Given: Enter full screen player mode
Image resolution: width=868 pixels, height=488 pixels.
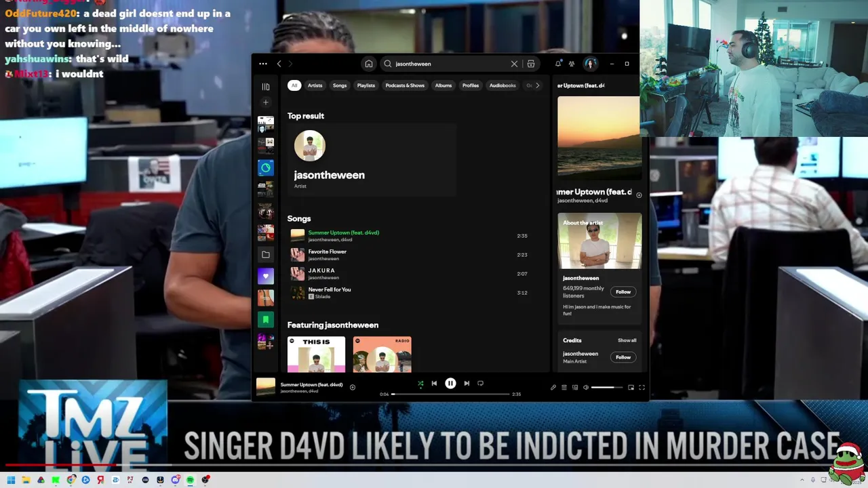Looking at the screenshot, I should tap(642, 388).
